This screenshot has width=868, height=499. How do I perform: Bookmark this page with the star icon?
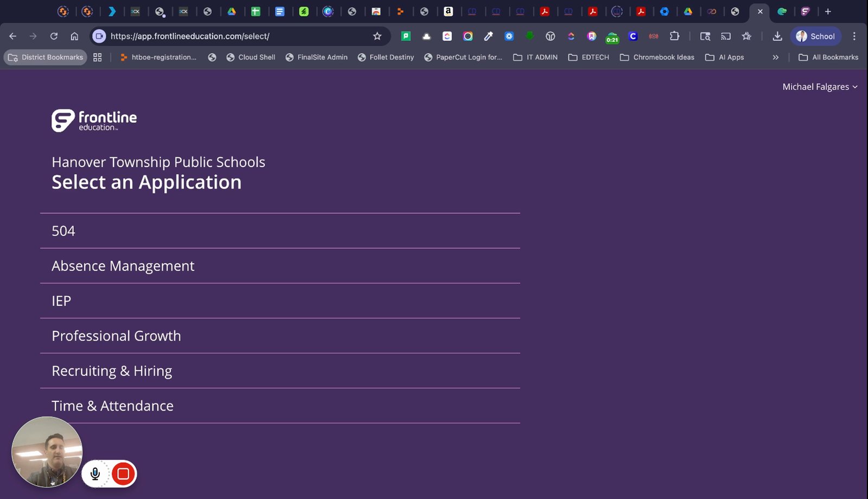(377, 36)
